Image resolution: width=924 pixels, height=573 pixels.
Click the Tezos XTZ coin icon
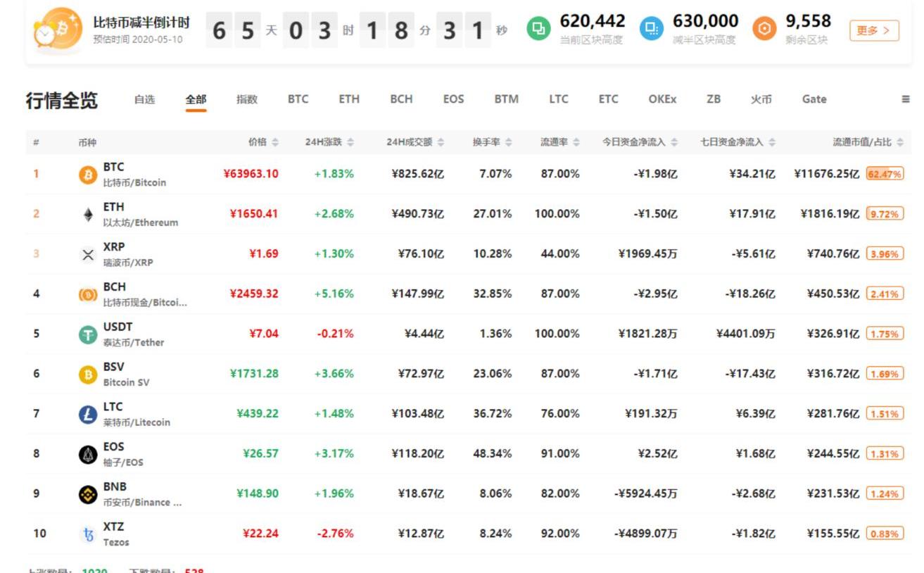87,535
